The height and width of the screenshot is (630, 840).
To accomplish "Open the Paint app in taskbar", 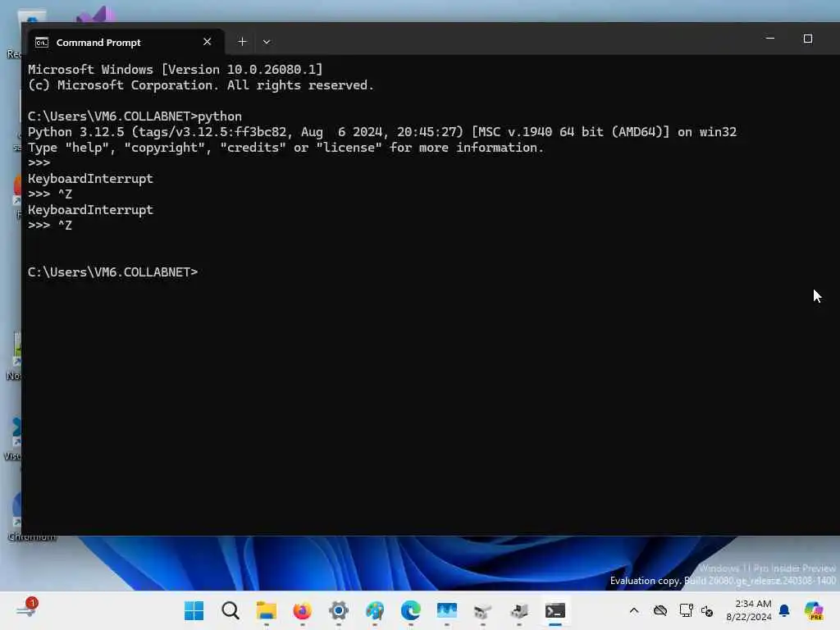I will pyautogui.click(x=374, y=610).
